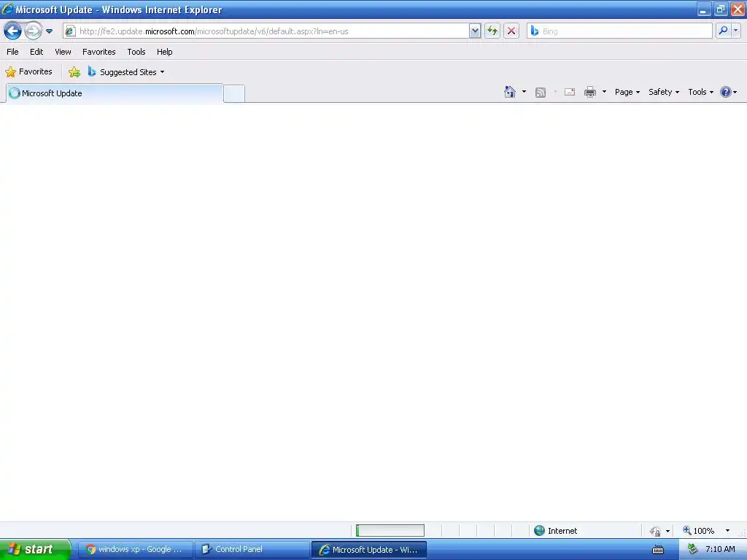Open the File menu
747x560 pixels.
13,52
